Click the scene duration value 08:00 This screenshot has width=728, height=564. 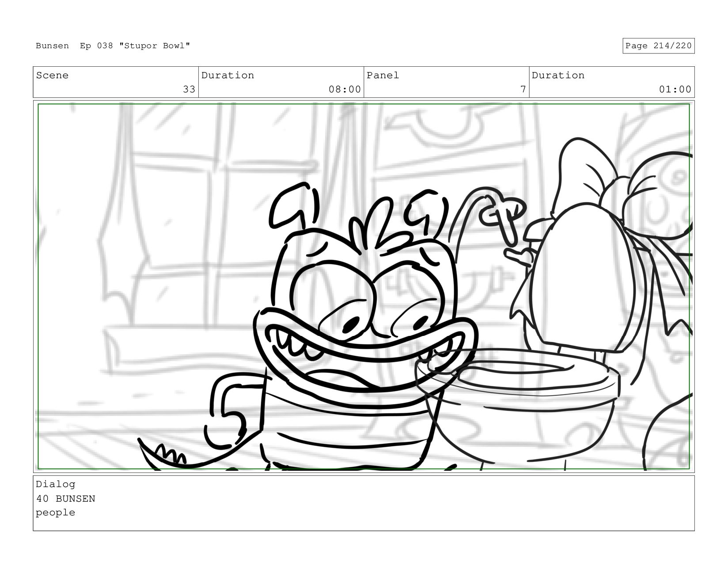click(x=345, y=89)
